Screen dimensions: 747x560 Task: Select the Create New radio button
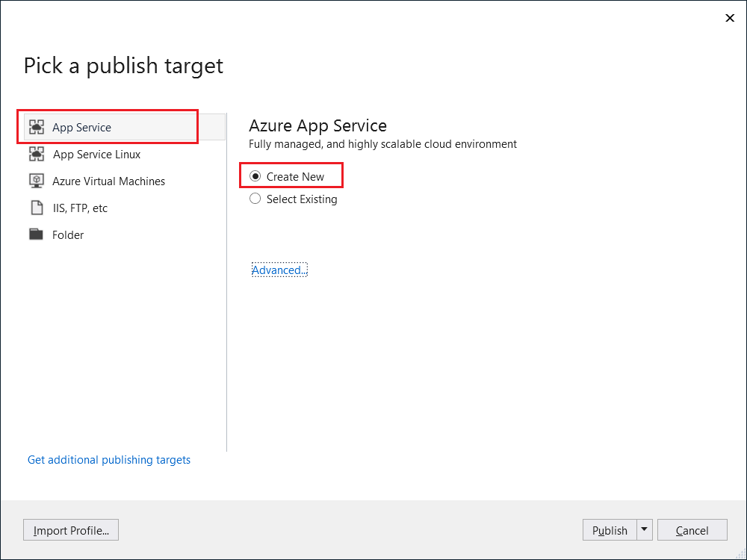255,177
